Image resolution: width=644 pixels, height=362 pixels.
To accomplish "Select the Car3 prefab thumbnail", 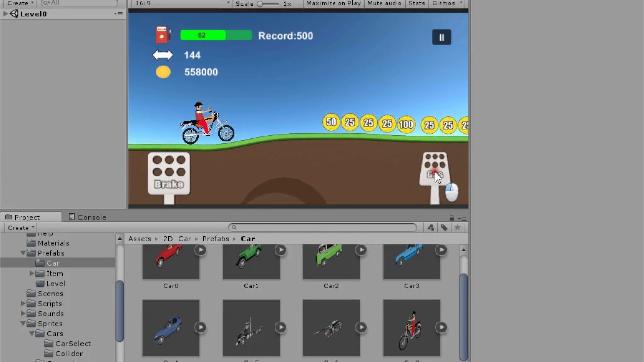I will (x=412, y=261).
